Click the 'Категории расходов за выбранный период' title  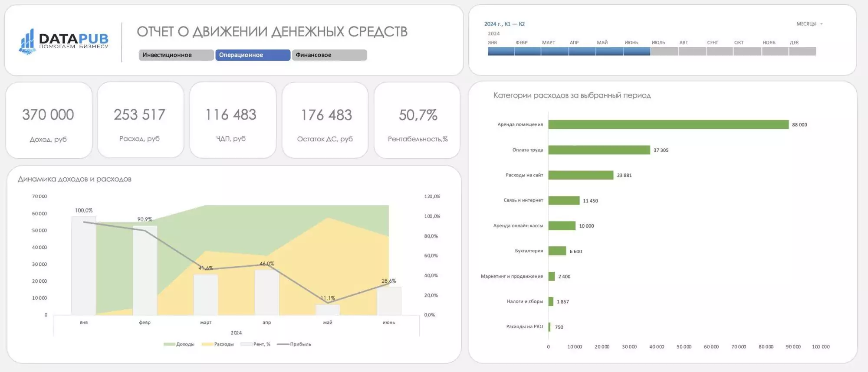click(x=572, y=95)
